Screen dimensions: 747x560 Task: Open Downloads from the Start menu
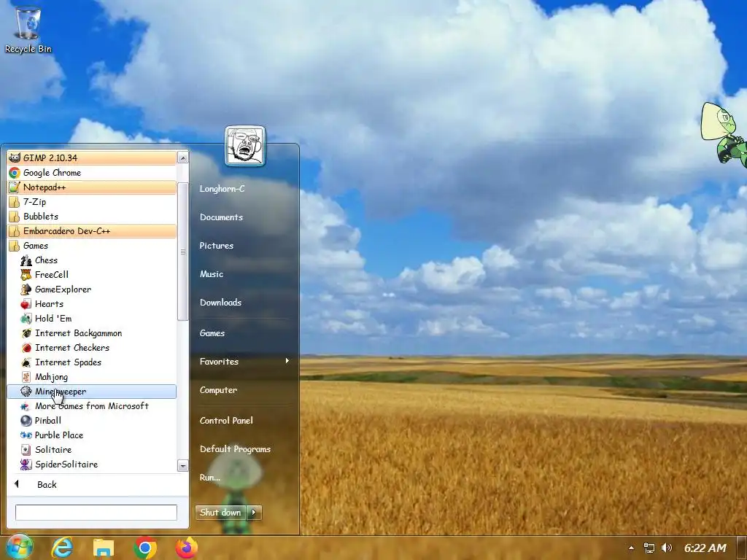pyautogui.click(x=244, y=303)
